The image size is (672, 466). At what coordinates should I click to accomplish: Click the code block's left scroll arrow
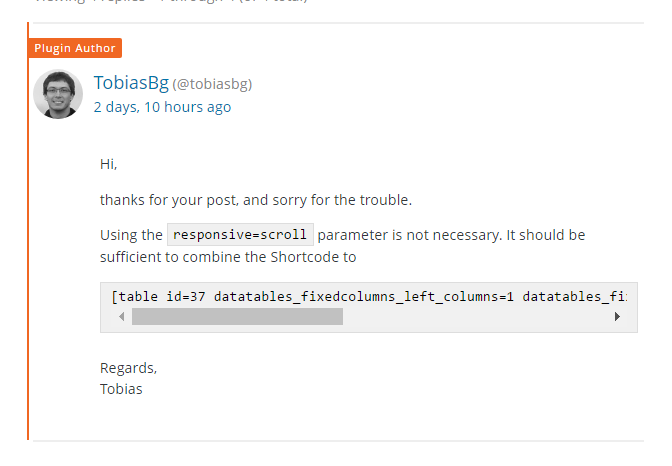coord(122,317)
